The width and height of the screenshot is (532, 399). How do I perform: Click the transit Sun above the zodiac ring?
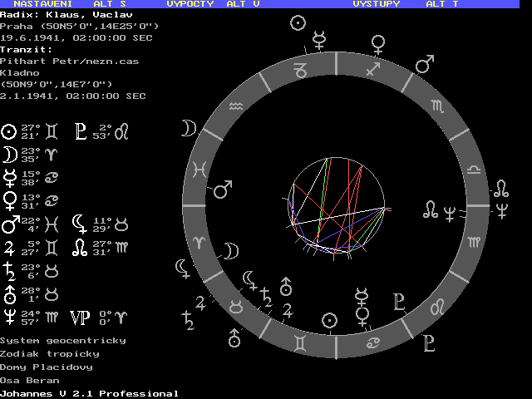pyautogui.click(x=298, y=23)
